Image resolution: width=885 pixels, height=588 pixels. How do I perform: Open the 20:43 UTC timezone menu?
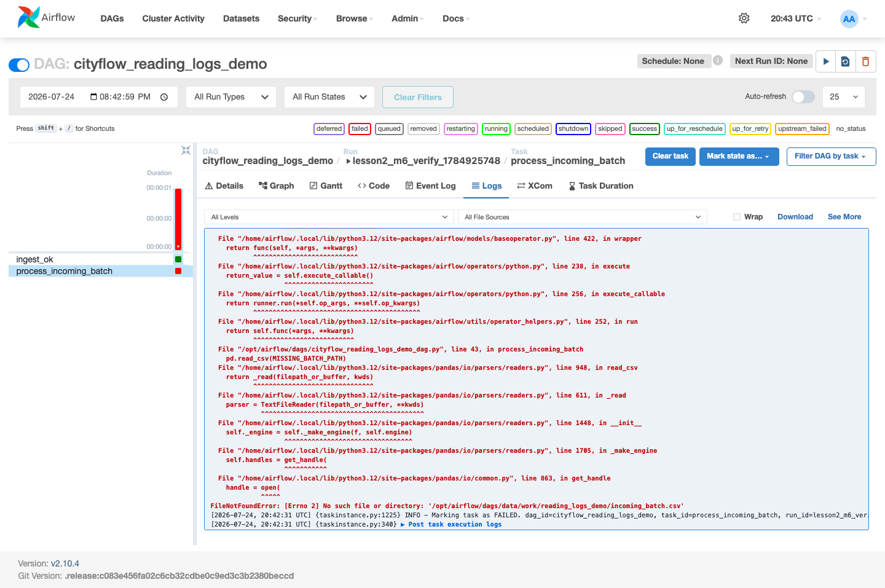click(796, 18)
